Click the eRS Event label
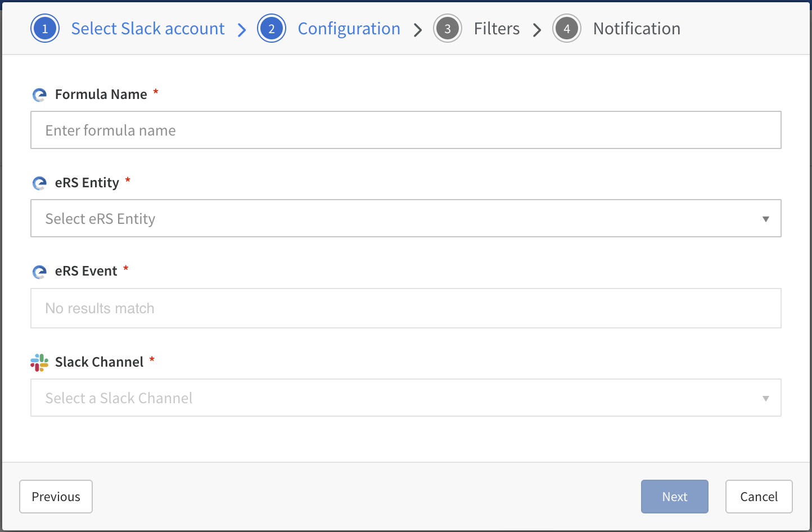Viewport: 812px width, 532px height. (86, 271)
